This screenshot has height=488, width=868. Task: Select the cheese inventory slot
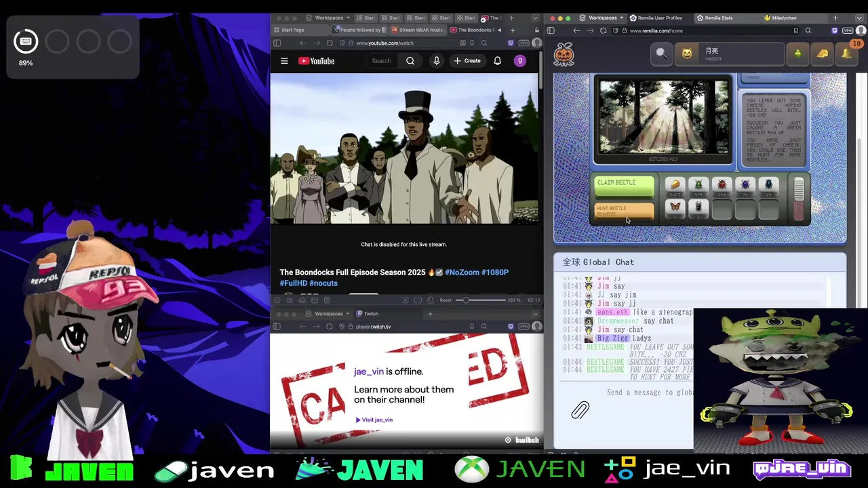[675, 186]
